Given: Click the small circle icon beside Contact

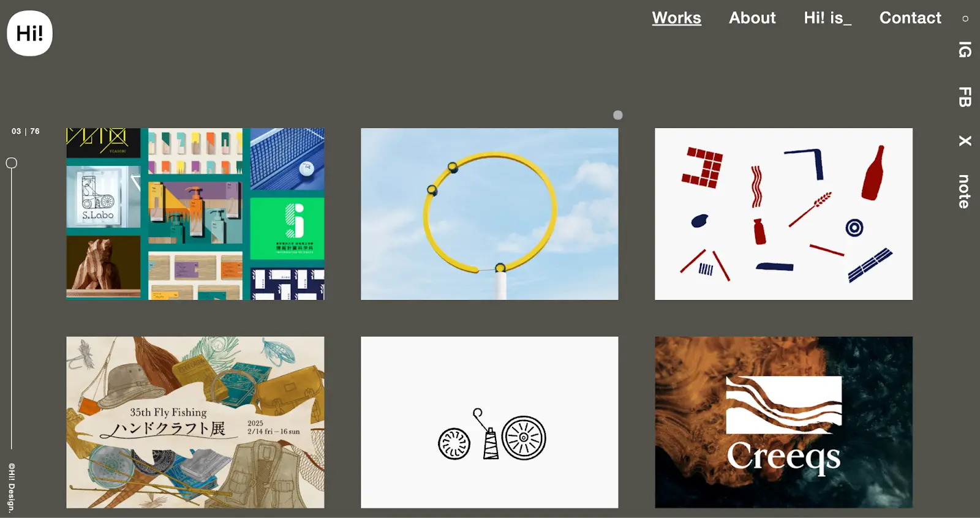Looking at the screenshot, I should click(965, 19).
